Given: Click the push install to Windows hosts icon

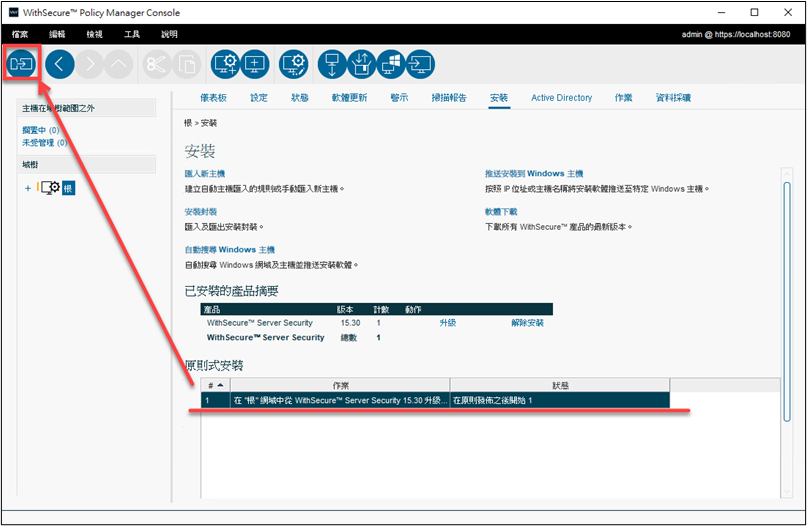Looking at the screenshot, I should 391,64.
